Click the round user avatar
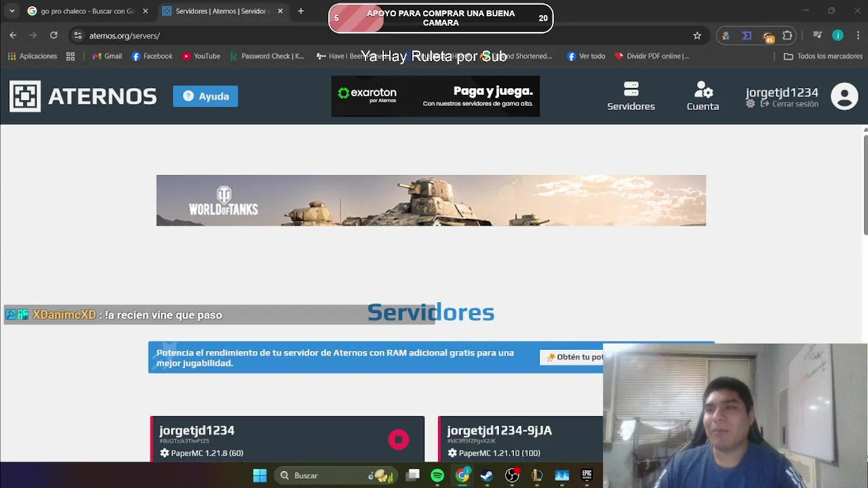The width and height of the screenshot is (868, 488). (x=844, y=96)
